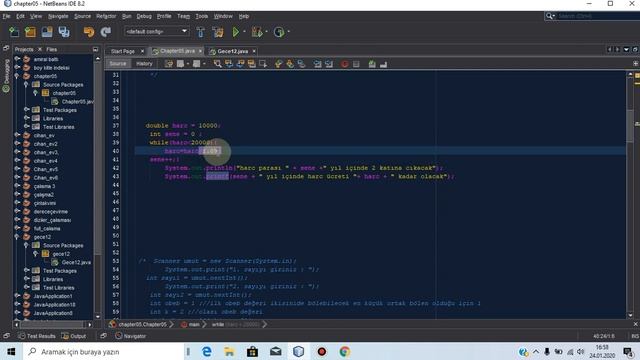The height and width of the screenshot is (360, 640).
Task: Click the Shift Line Left icon
Action: pyautogui.click(x=318, y=64)
